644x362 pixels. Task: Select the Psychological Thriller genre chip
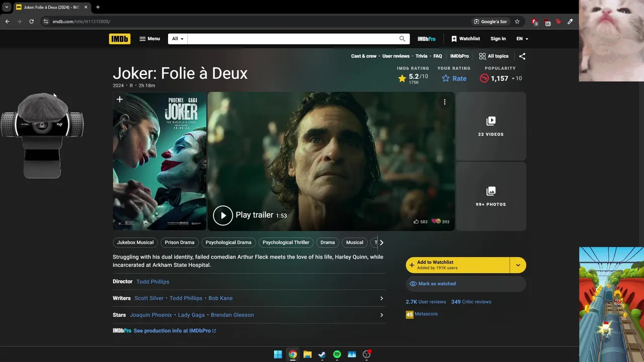(x=286, y=242)
